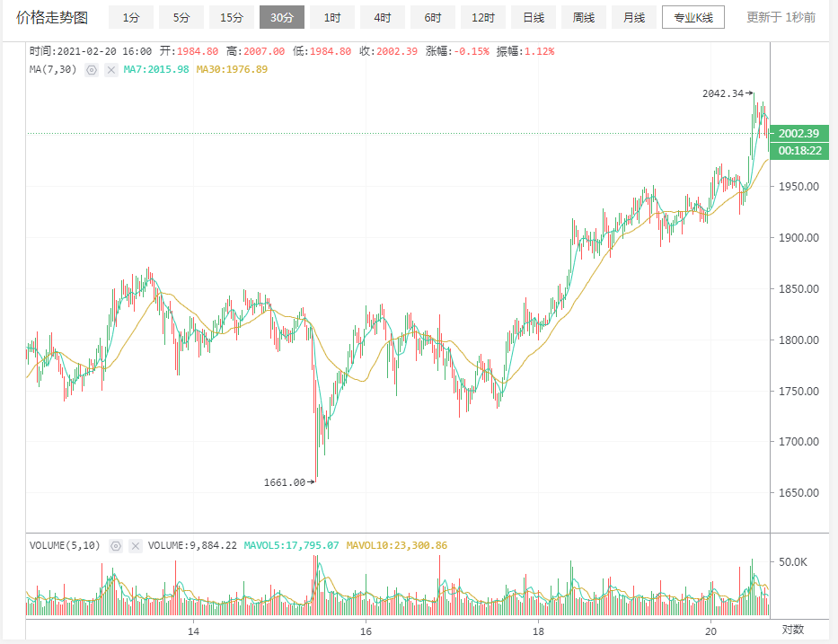
Task: Click the 专业K线 button
Action: [x=692, y=17]
